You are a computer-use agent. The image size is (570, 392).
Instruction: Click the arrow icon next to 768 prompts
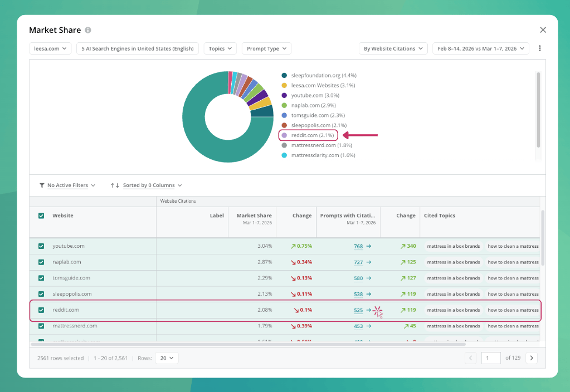point(369,246)
